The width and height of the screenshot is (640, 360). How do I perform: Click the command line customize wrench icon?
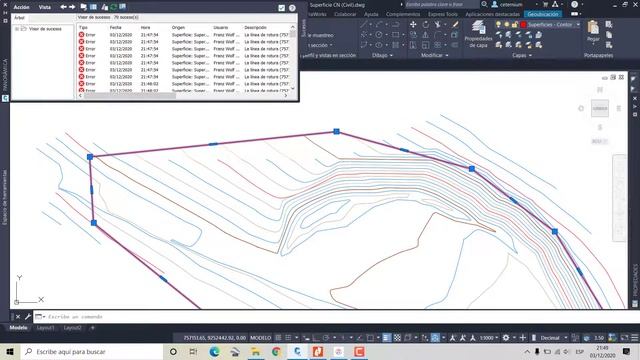(27, 317)
